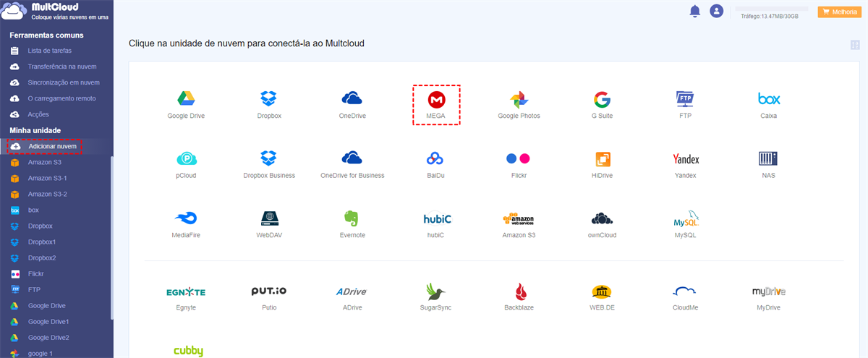Choose OneDrive for Business
868x358 pixels.
352,158
